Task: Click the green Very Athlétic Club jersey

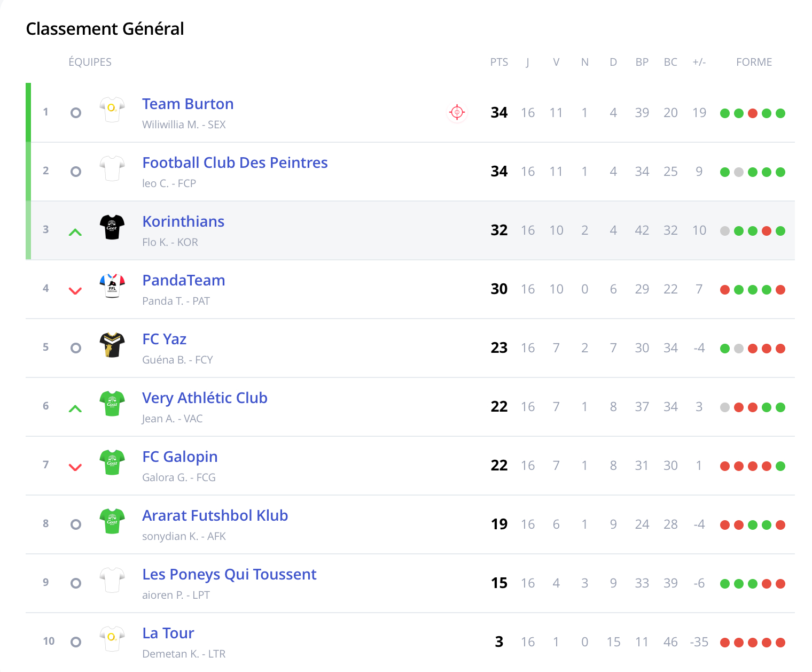Action: 112,404
